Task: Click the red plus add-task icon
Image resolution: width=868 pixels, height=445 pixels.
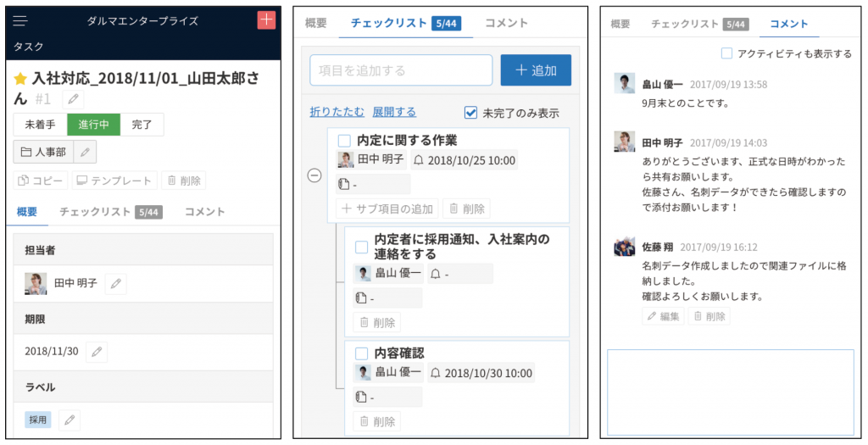Action: tap(266, 20)
